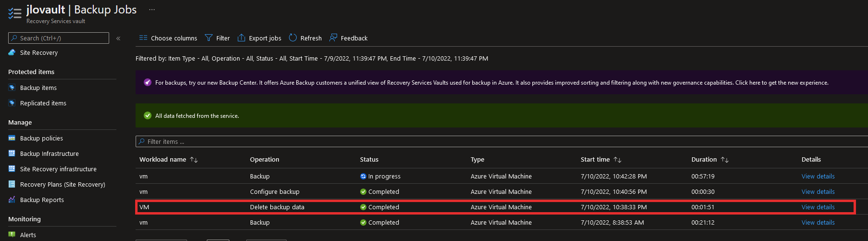Click the Backup Jobs blade header icon
The width and height of the screenshot is (868, 241).
click(x=15, y=13)
